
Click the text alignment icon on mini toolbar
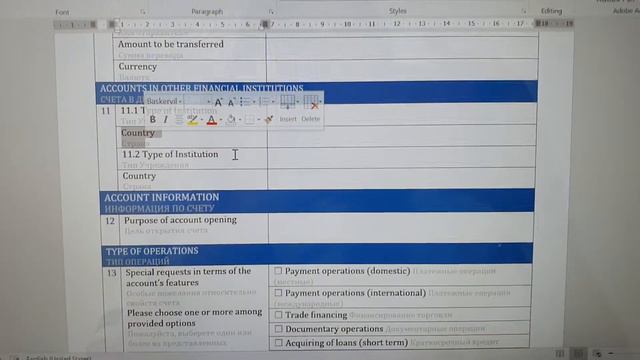[x=179, y=120]
